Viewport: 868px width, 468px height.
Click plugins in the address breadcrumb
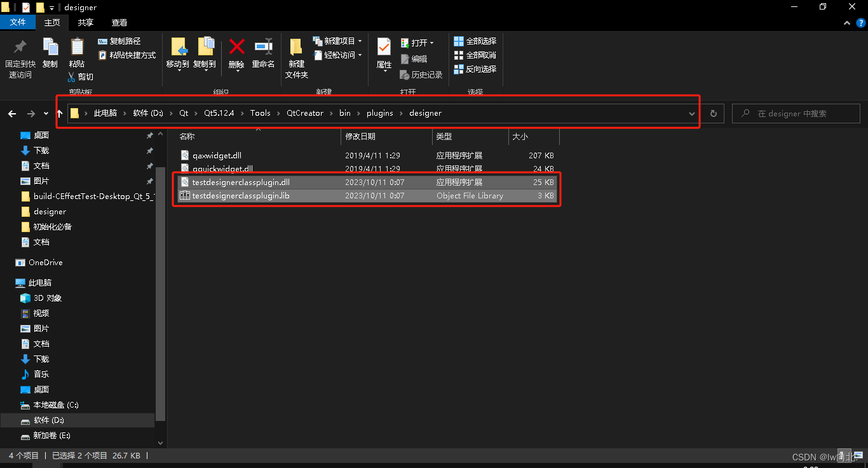click(x=380, y=113)
